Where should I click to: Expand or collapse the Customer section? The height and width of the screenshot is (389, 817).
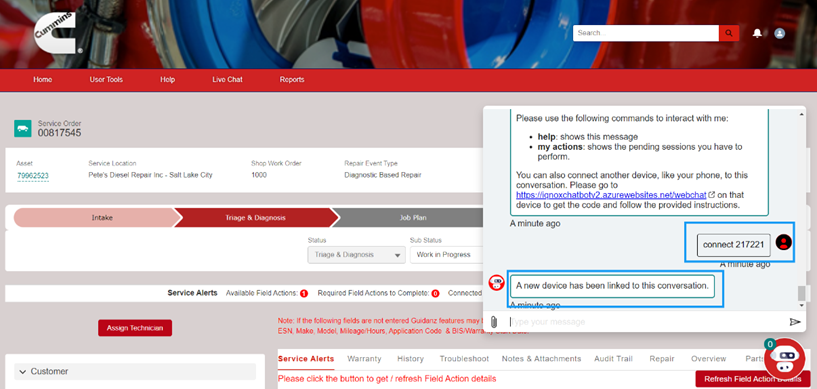pos(135,372)
